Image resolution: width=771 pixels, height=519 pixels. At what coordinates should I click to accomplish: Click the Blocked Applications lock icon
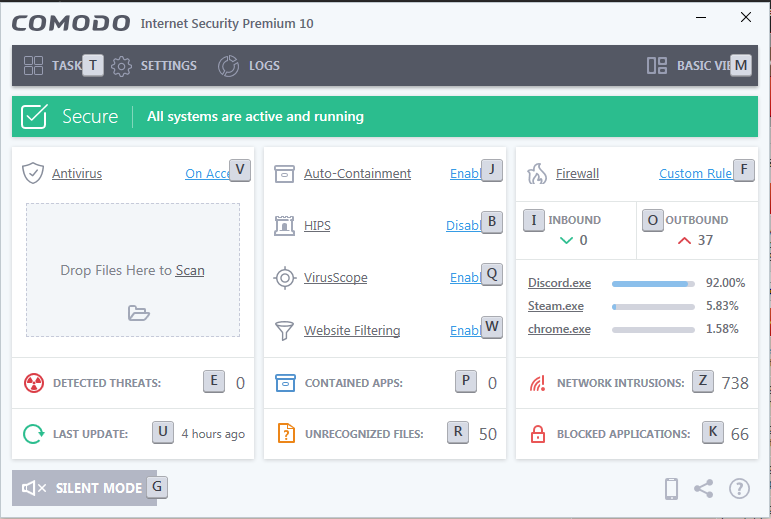point(538,434)
